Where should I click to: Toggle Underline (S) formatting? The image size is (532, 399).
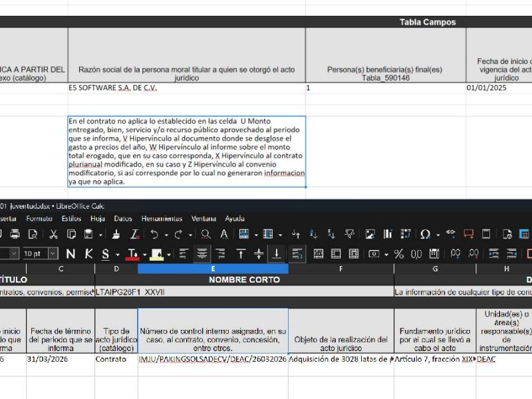pyautogui.click(x=106, y=254)
